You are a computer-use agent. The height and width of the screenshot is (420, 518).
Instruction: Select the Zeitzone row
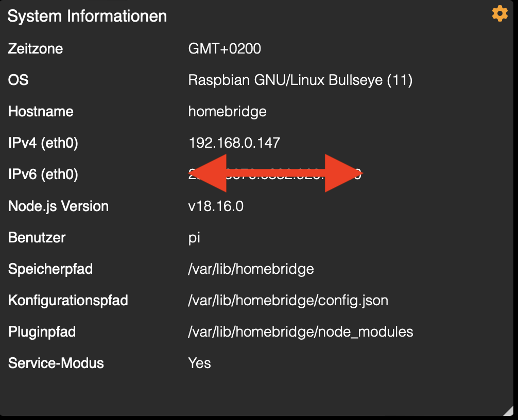[35, 48]
